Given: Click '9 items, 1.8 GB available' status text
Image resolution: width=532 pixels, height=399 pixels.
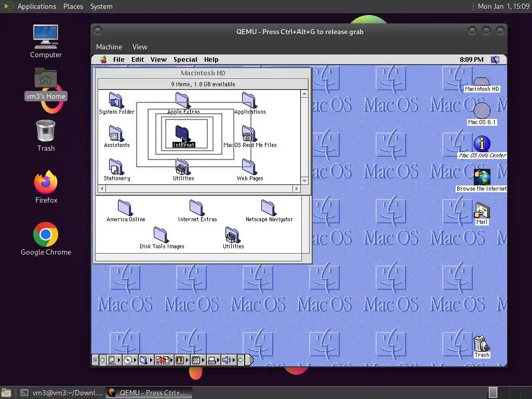Looking at the screenshot, I should (x=203, y=84).
